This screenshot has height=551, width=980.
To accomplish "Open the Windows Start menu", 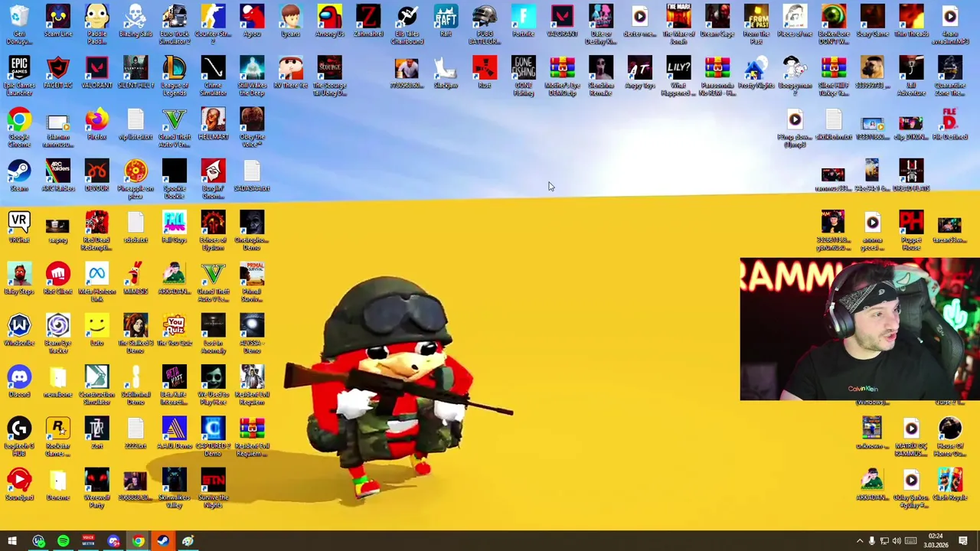I will tap(12, 541).
